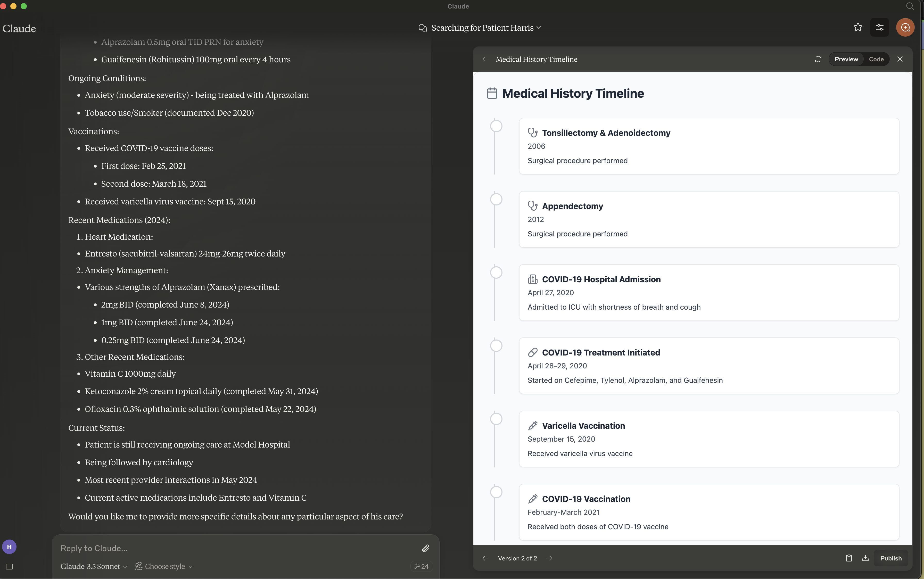Download the artifact file

[865, 558]
